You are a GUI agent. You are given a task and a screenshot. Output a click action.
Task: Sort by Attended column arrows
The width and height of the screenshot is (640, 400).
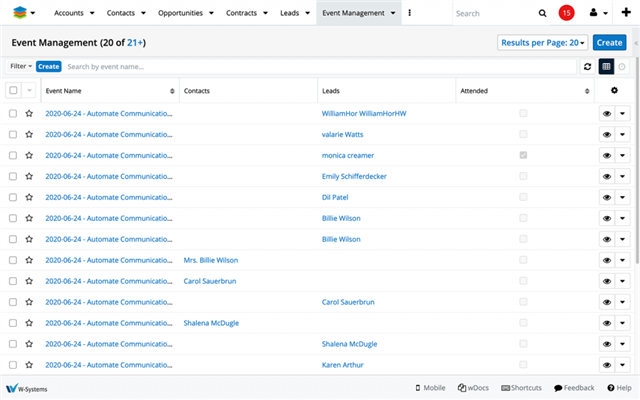click(x=587, y=91)
